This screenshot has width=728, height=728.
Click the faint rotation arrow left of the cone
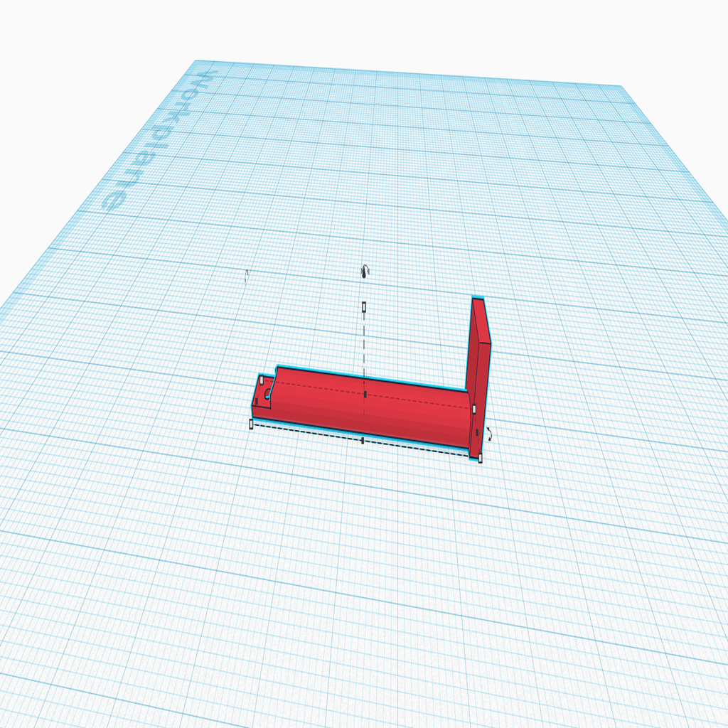coord(247,277)
